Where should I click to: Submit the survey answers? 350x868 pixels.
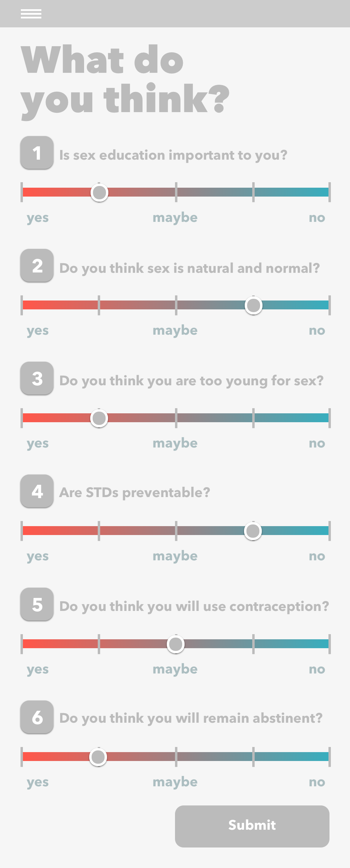pos(252,826)
